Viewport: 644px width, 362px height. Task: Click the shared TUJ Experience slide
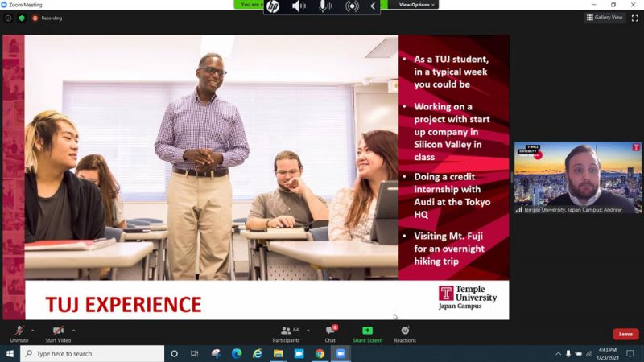point(255,177)
